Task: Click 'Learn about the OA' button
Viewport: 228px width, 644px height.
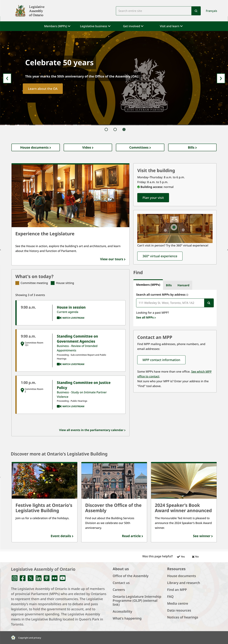Action: pos(43,89)
